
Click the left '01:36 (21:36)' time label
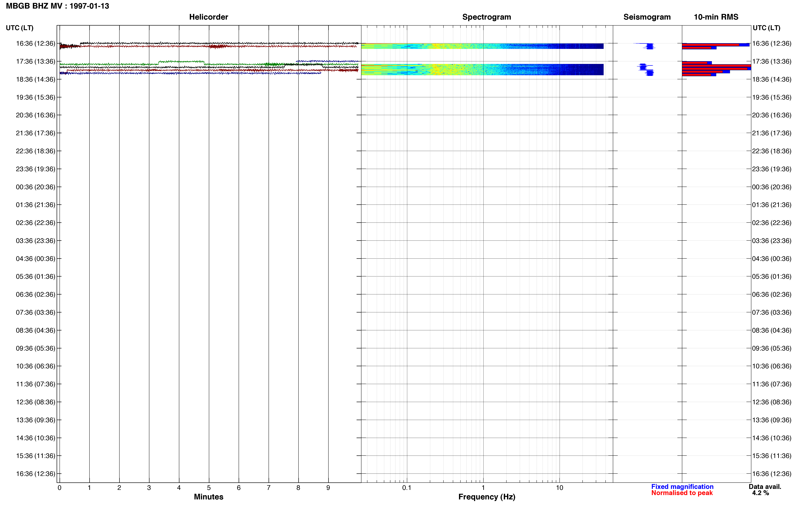(x=36, y=205)
